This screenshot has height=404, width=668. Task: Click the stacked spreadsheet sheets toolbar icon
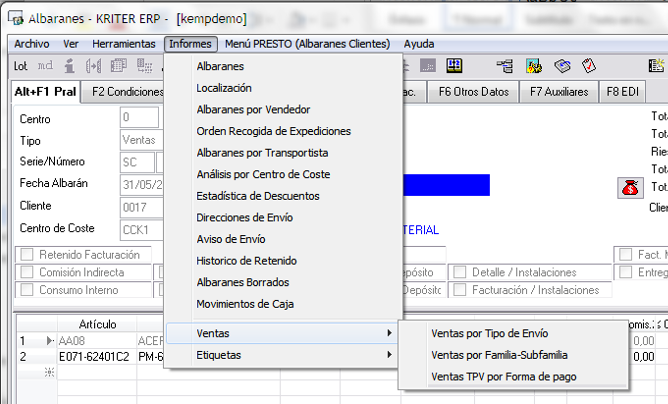[118, 66]
